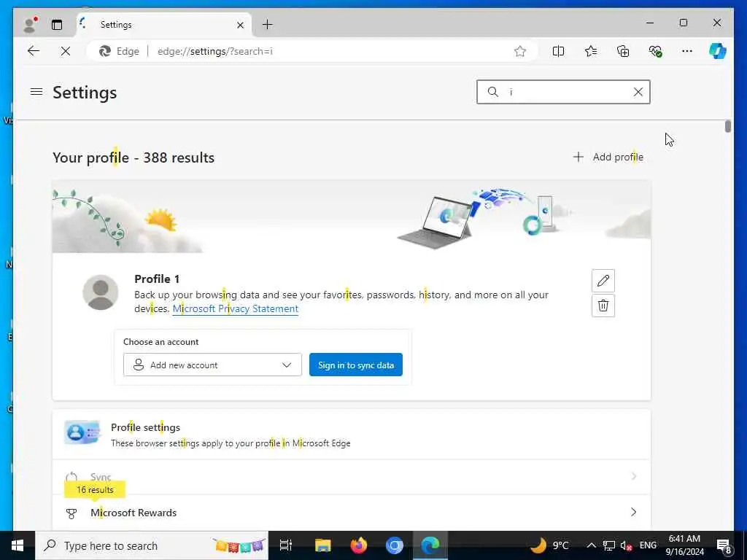Open the muted volume tray icon
747x560 pixels.
pos(626,545)
